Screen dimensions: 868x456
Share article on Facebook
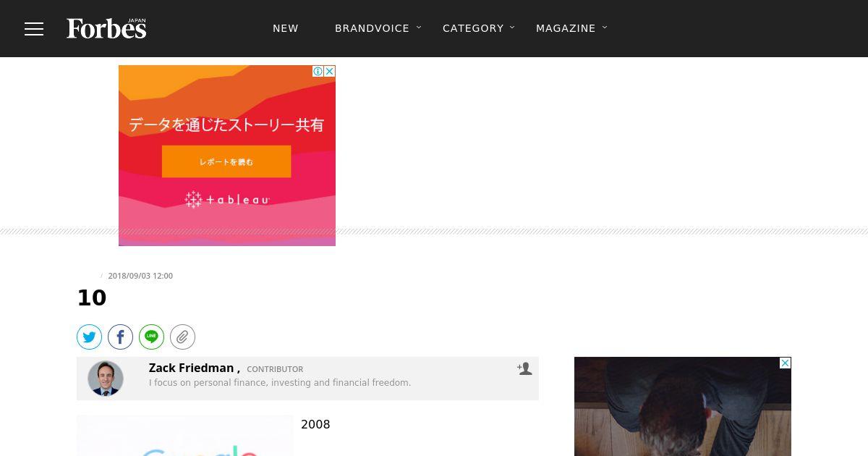click(121, 337)
